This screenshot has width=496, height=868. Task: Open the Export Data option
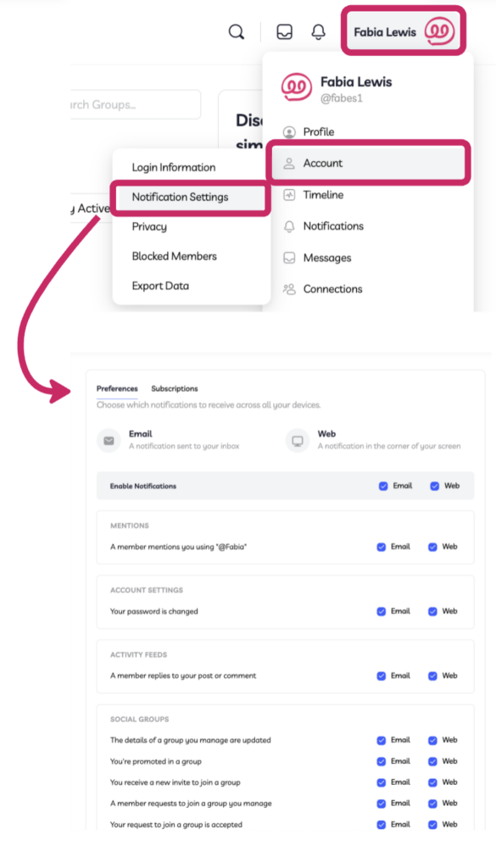pos(160,287)
